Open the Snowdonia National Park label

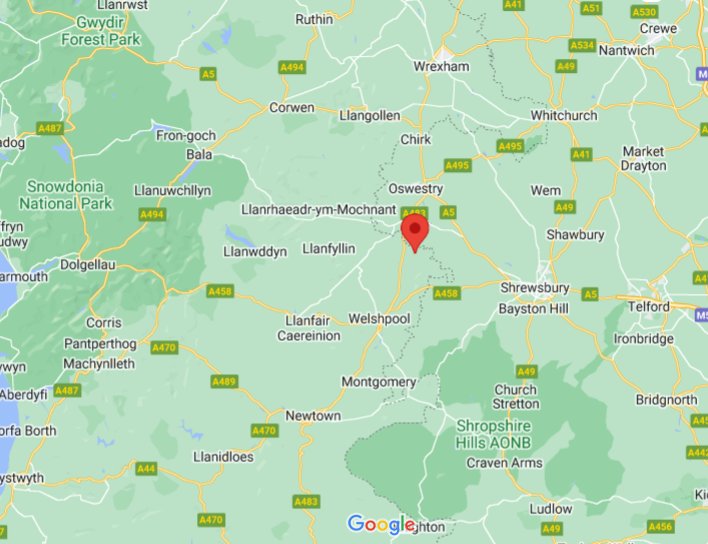point(65,195)
